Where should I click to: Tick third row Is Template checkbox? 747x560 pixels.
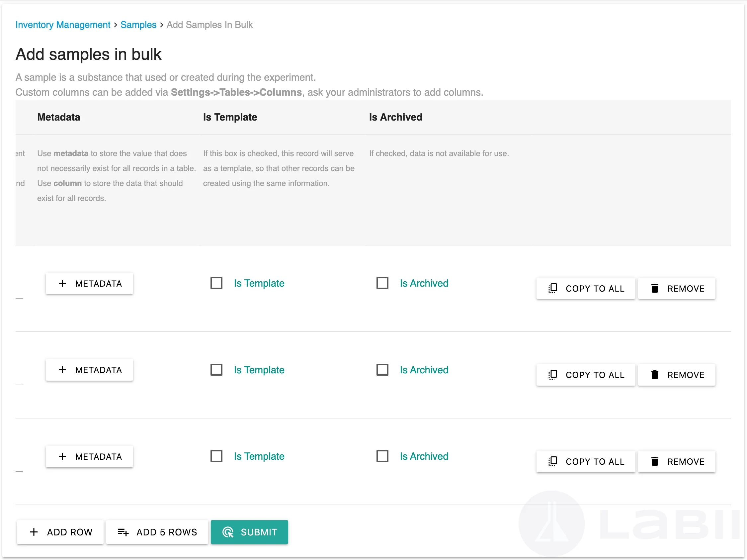pyautogui.click(x=216, y=456)
